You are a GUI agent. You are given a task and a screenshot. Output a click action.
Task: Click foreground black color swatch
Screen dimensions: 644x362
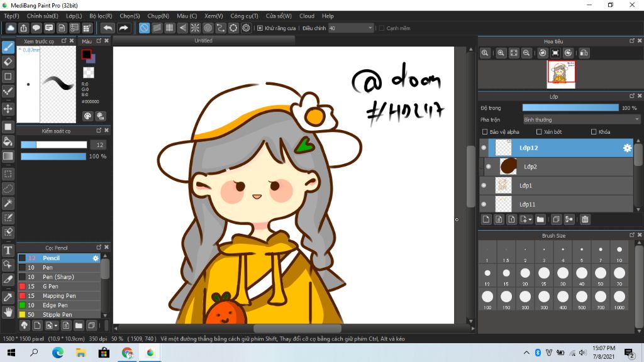86,54
